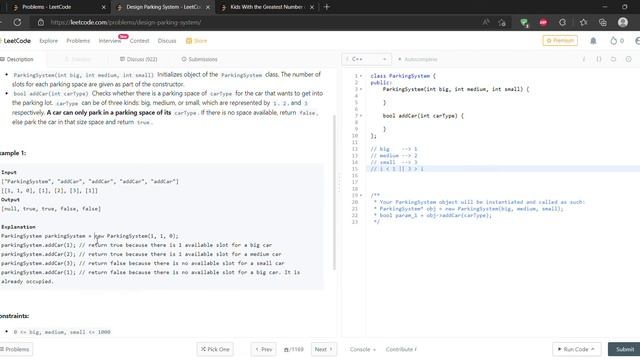Add this page to favorites with the star-plus icon
Image resolution: width=640 pixels, height=360 pixels.
click(x=502, y=22)
